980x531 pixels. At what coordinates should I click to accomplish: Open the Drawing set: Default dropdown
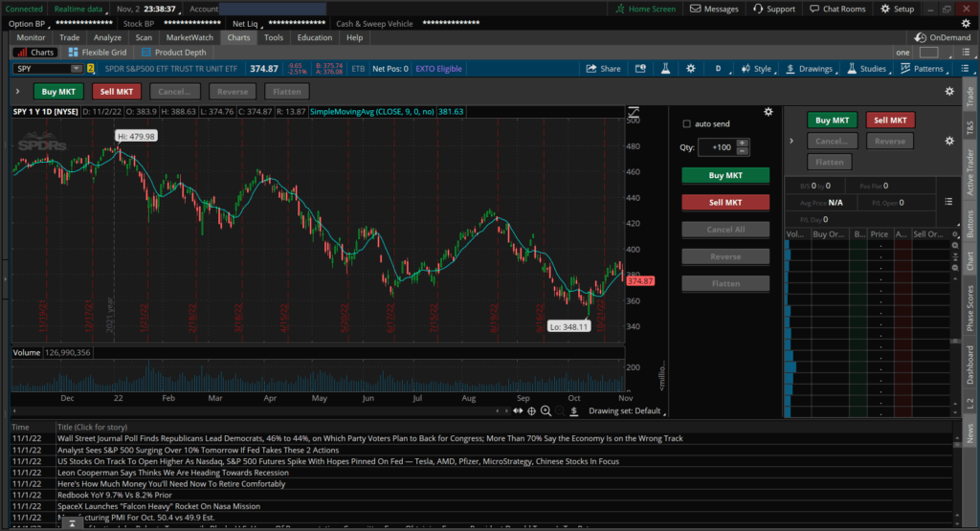point(627,411)
